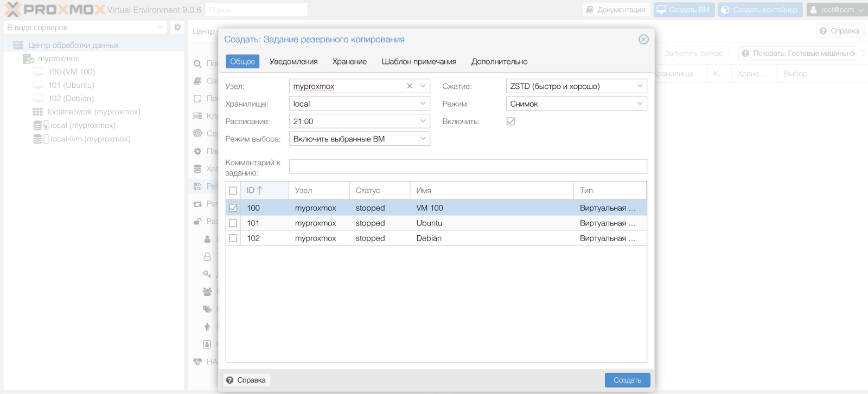The height and width of the screenshot is (394, 868).
Task: Click the Proxmox logo
Action: pos(55,9)
